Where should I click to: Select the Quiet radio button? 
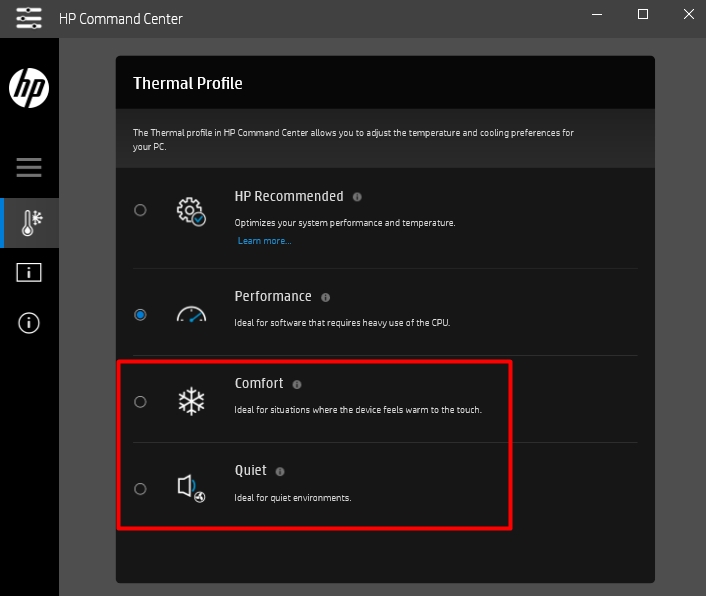click(140, 488)
